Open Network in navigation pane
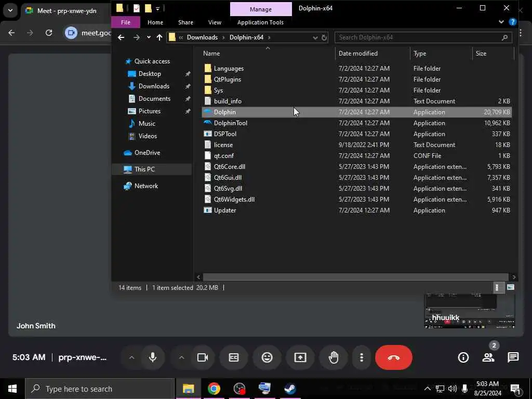The height and width of the screenshot is (399, 532). click(146, 186)
